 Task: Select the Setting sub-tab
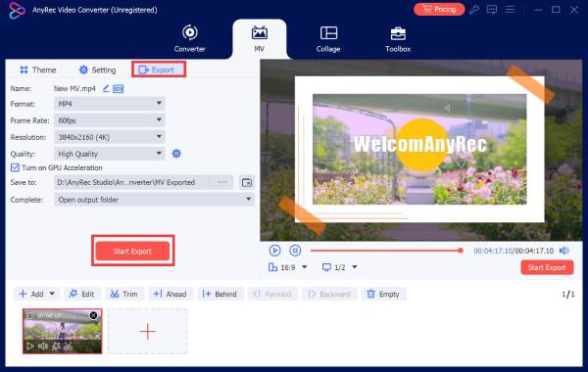pyautogui.click(x=97, y=70)
